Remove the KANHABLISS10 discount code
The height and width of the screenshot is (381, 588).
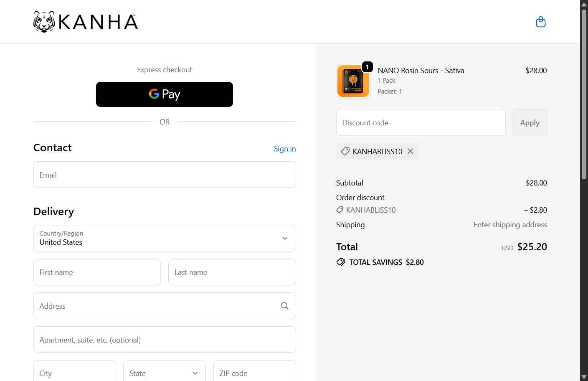411,151
